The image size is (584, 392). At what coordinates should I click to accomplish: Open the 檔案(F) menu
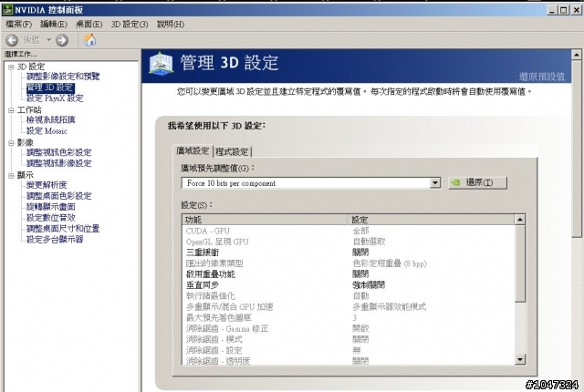18,25
